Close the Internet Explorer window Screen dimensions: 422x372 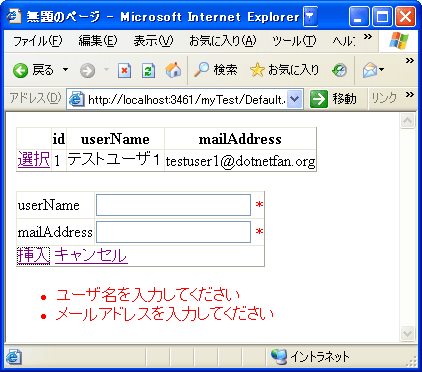click(405, 16)
